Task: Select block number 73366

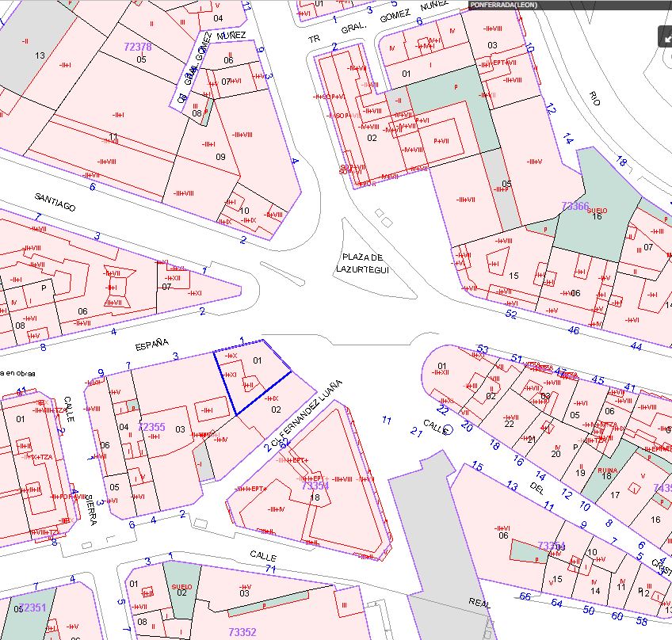Action: coord(575,206)
